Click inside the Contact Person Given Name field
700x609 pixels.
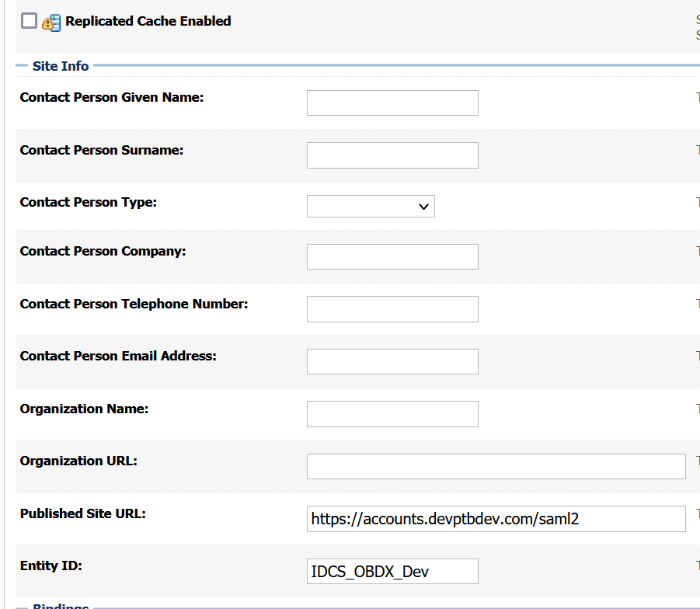click(x=392, y=103)
